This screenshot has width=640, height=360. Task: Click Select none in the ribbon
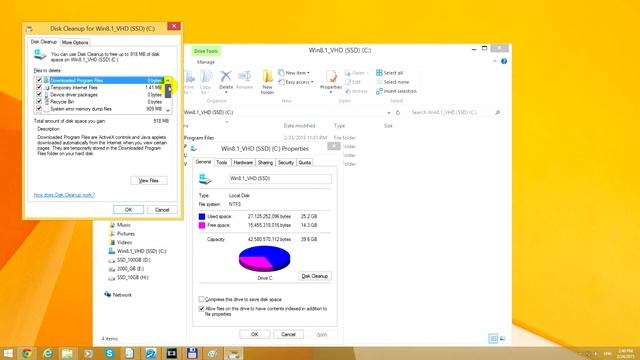click(x=392, y=82)
